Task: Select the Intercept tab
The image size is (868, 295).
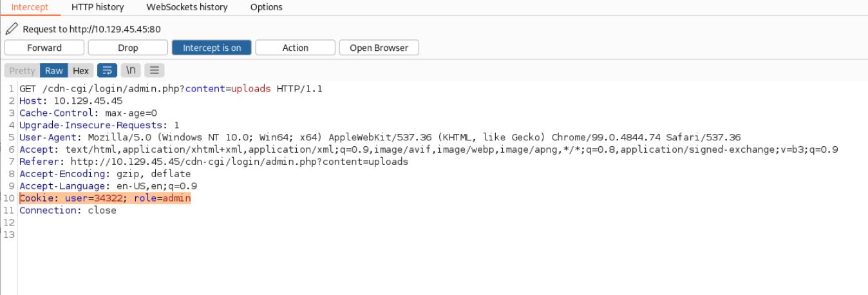Action: pos(30,7)
